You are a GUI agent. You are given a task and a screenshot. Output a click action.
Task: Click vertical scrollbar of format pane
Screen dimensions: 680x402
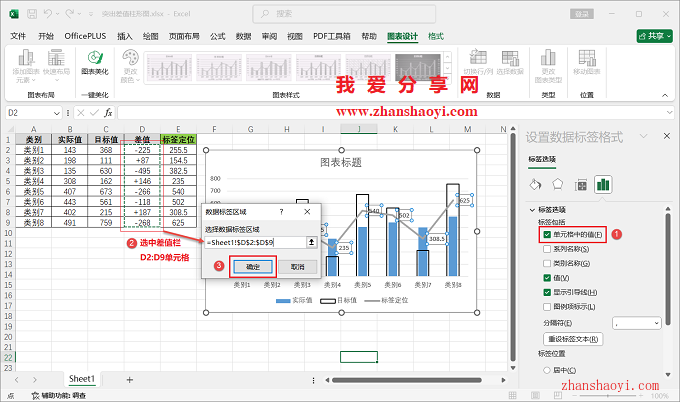click(x=668, y=269)
